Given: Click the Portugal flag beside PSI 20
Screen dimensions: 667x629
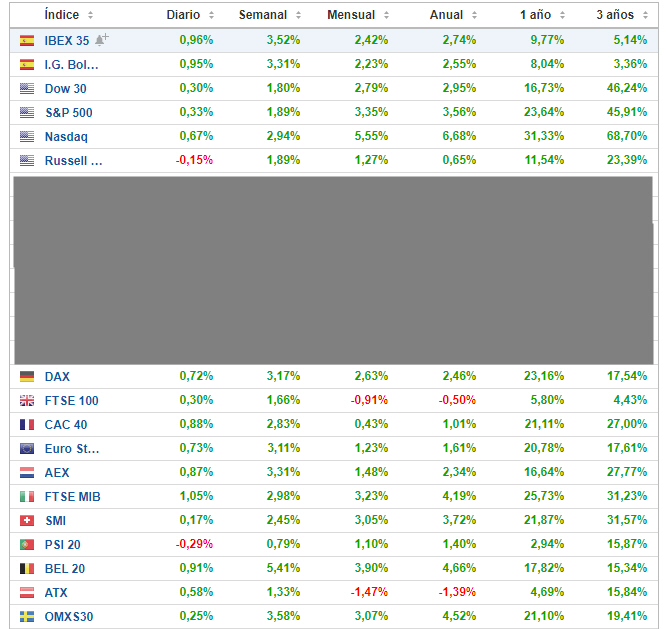Looking at the screenshot, I should coord(27,545).
